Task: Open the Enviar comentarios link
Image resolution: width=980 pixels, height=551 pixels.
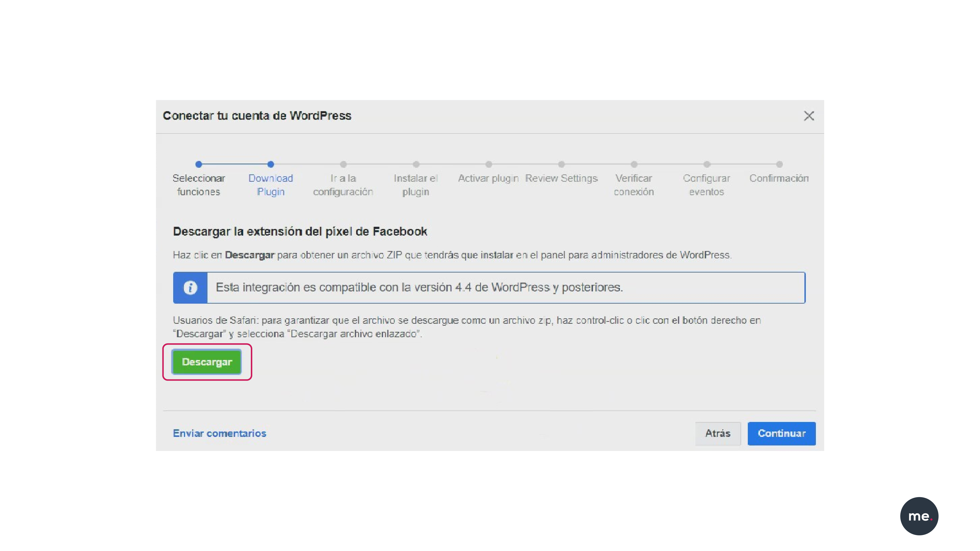Action: (x=219, y=433)
